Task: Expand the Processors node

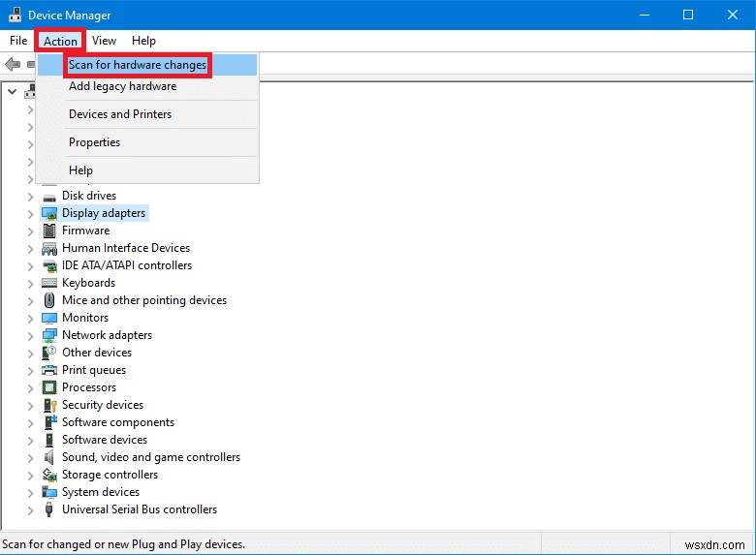Action: pos(30,388)
